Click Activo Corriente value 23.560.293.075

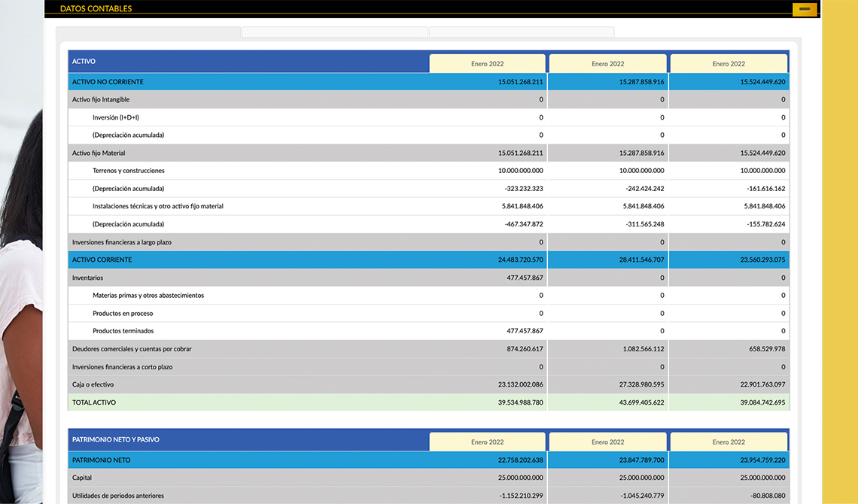tap(762, 260)
